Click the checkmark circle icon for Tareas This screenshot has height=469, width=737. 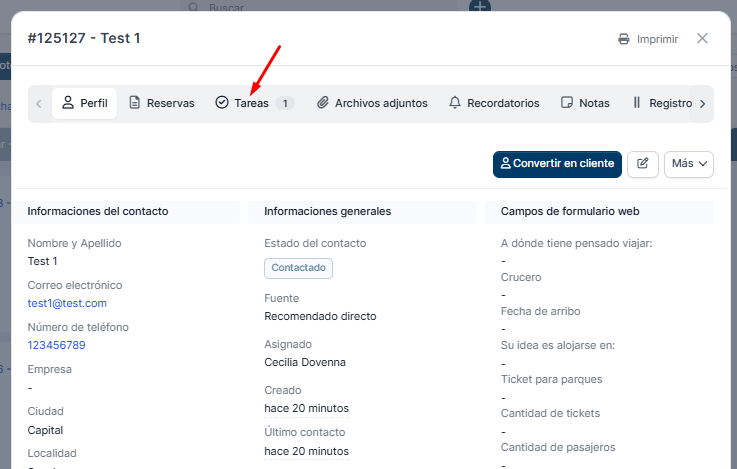click(222, 103)
